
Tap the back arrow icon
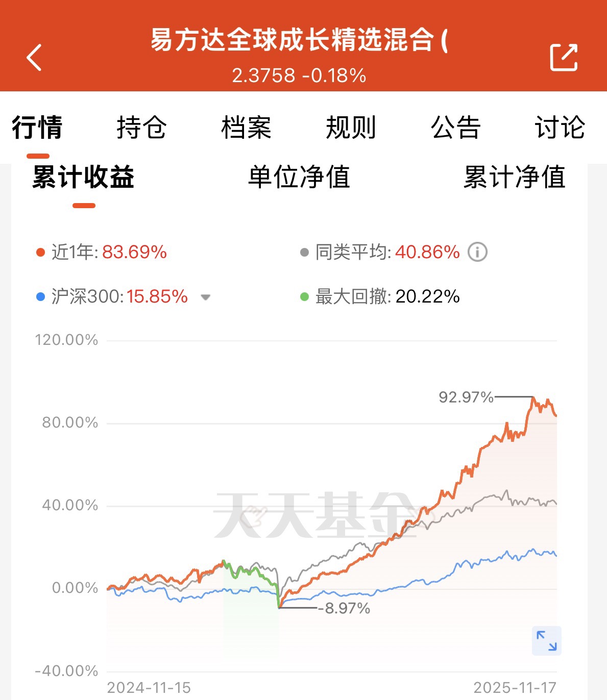(34, 57)
